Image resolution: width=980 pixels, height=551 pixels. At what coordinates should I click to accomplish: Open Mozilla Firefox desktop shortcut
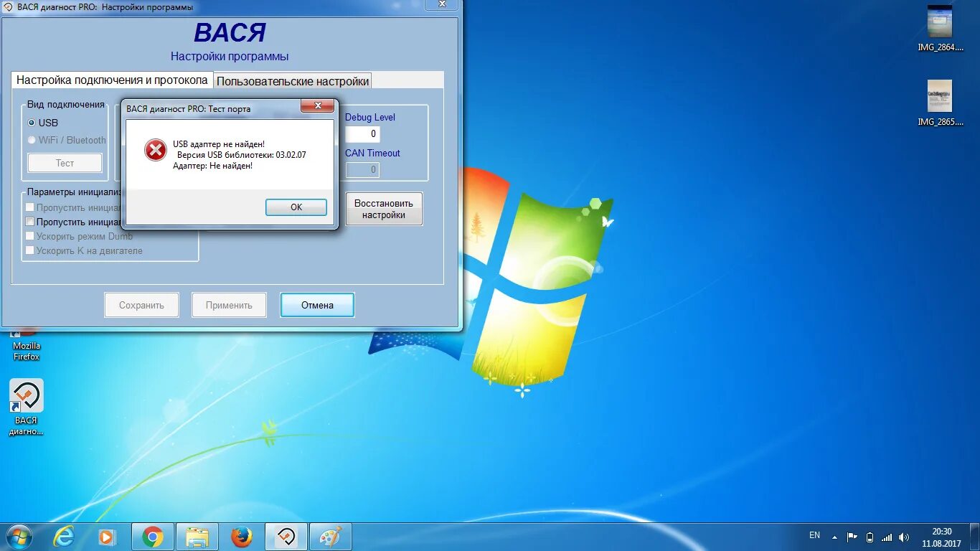click(x=27, y=345)
